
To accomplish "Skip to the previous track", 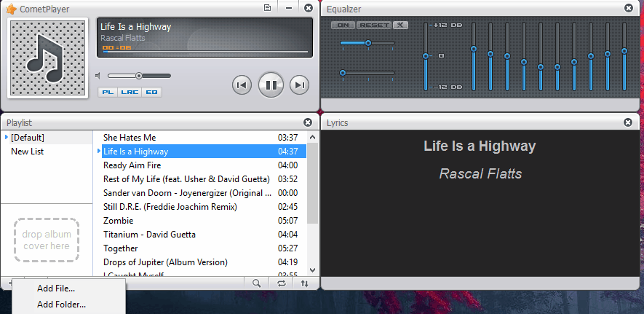I will pos(242,85).
